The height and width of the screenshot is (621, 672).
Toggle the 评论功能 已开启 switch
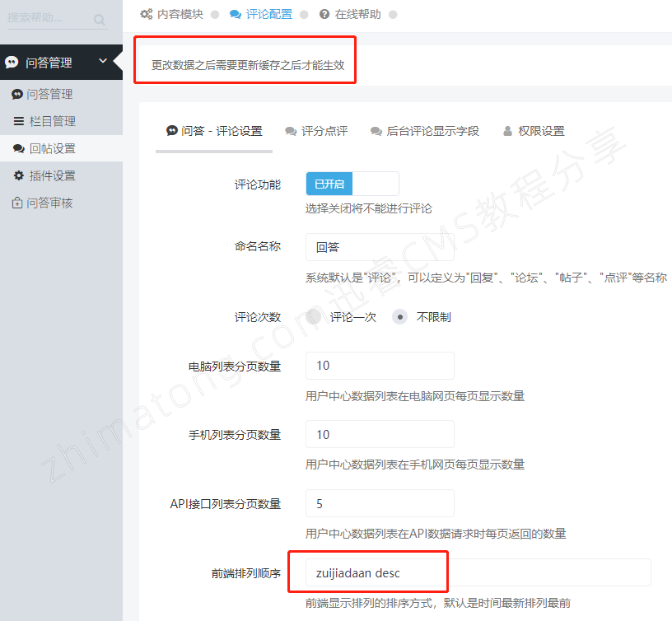[x=352, y=184]
